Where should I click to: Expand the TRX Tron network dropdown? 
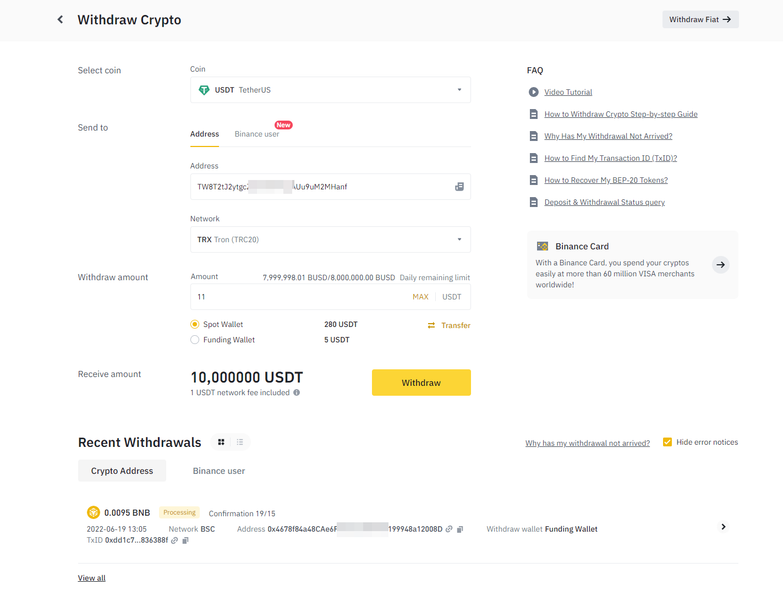tap(330, 240)
